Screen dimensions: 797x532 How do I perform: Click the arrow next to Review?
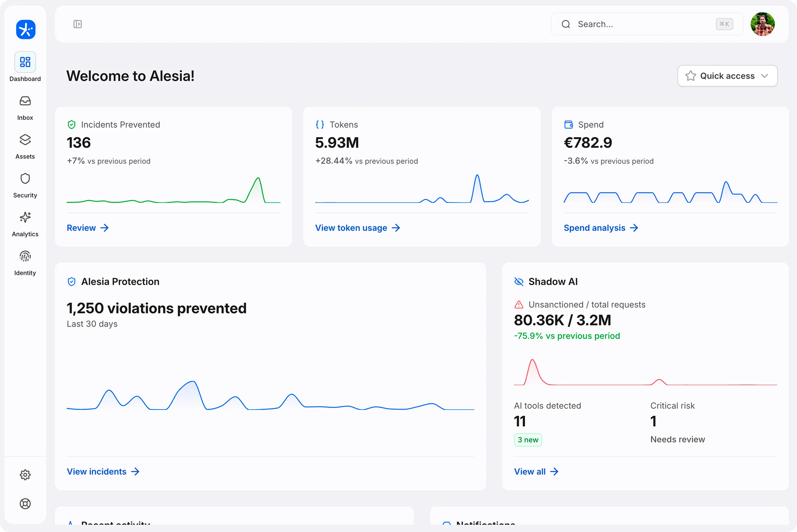click(x=105, y=228)
